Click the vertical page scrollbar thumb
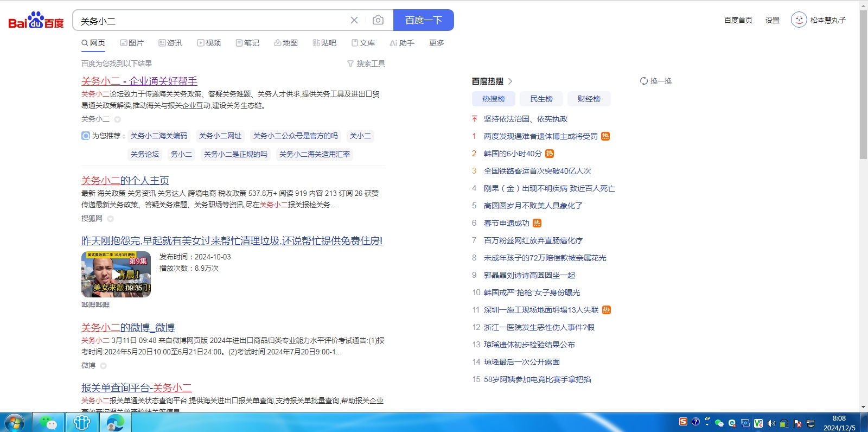 pyautogui.click(x=863, y=84)
